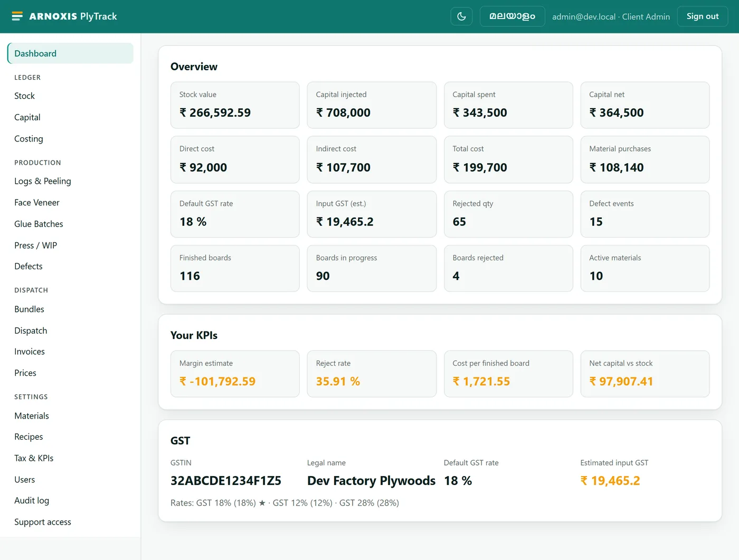
Task: Click the Boards in progress card
Action: tap(372, 269)
